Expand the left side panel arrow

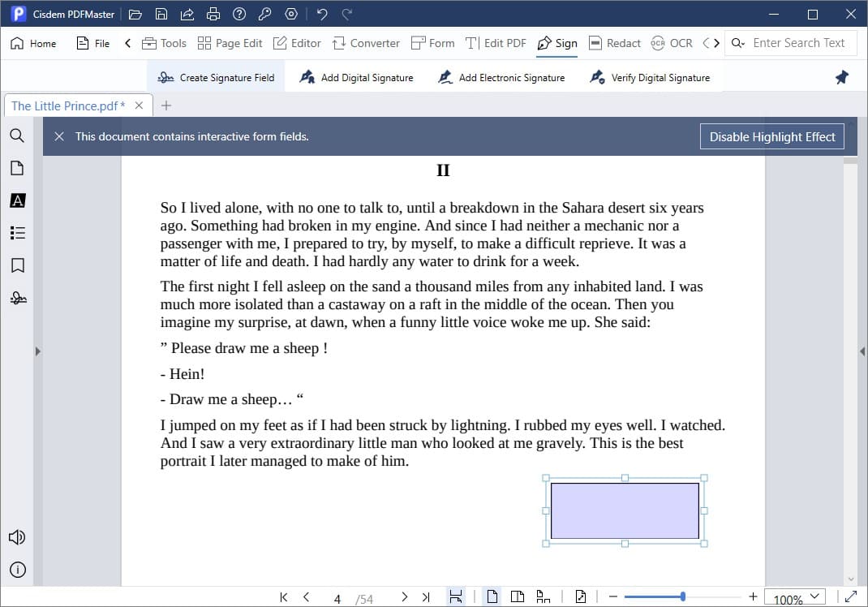tap(37, 351)
